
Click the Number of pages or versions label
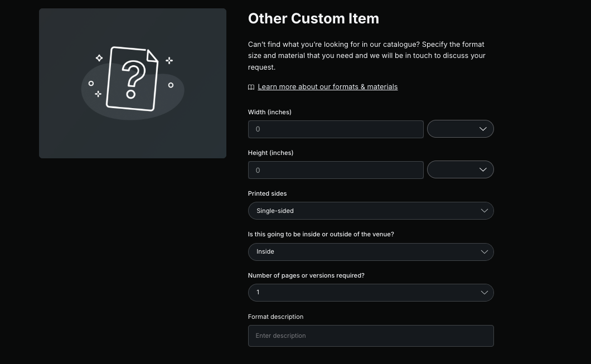point(306,275)
